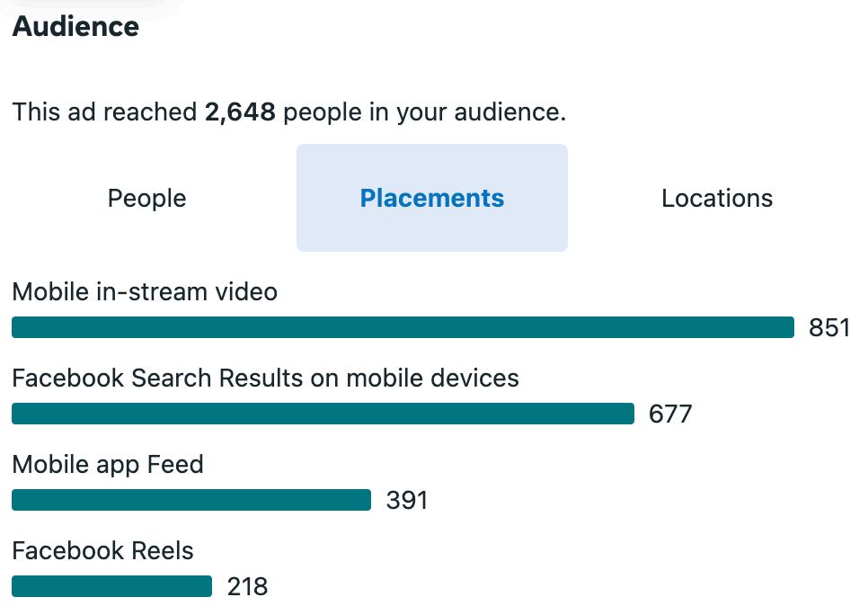Click the Mobile app Feed label
The image size is (868, 606).
click(108, 465)
